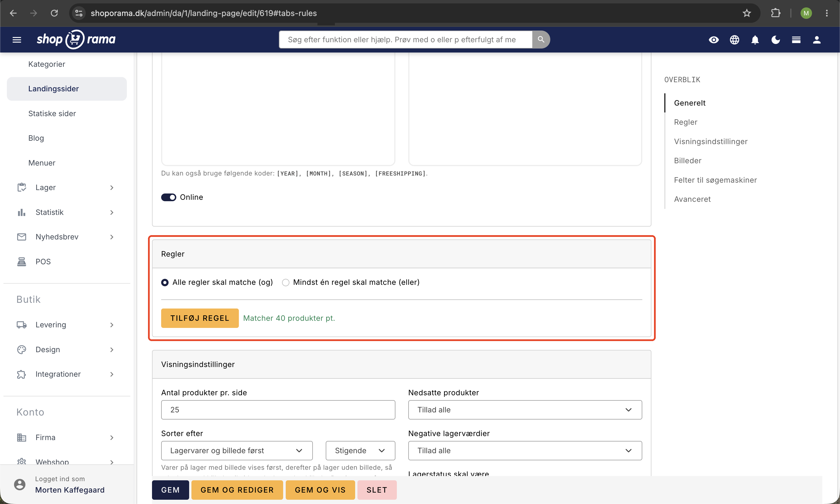Open the hamburger menu in header
Image resolution: width=840 pixels, height=504 pixels.
(x=17, y=40)
